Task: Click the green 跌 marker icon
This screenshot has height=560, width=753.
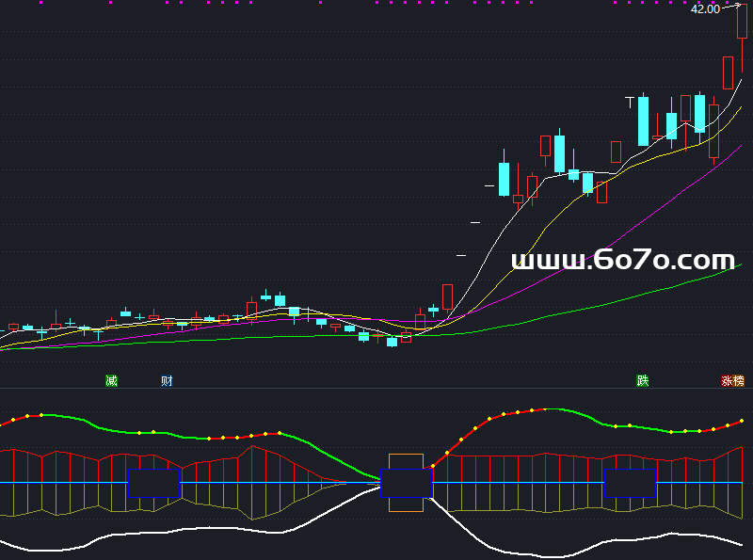Action: pyautogui.click(x=643, y=381)
